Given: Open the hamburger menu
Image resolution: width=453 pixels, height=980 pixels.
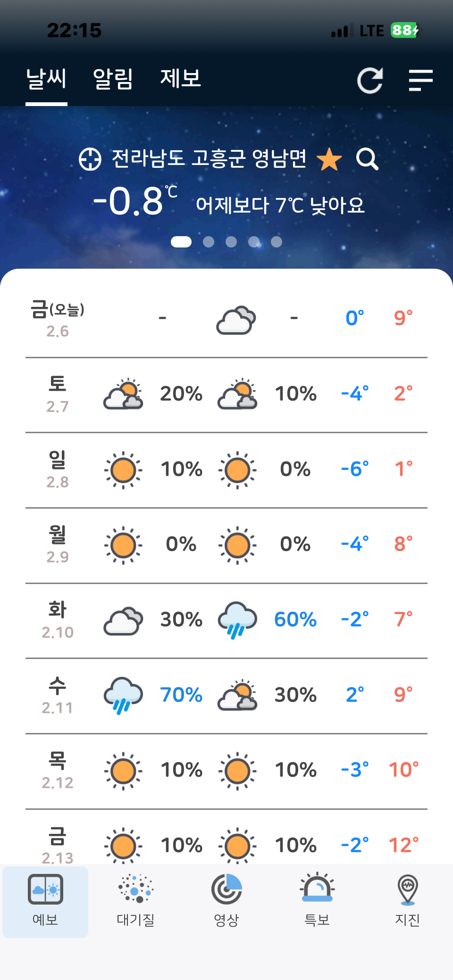Looking at the screenshot, I should [x=420, y=80].
